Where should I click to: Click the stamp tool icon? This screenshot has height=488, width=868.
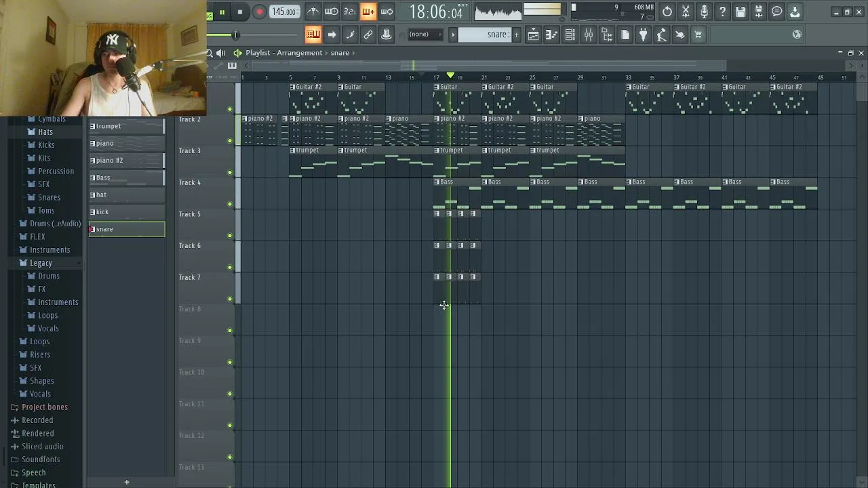(x=387, y=35)
